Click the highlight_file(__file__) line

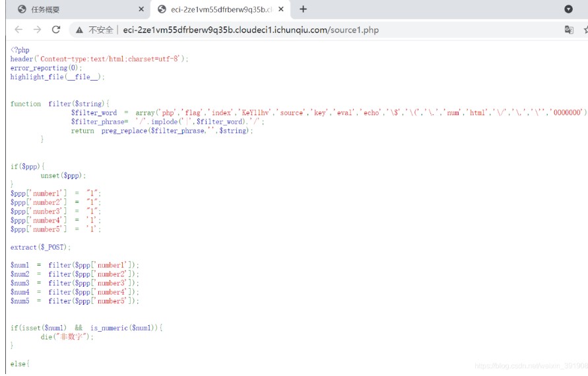(x=57, y=77)
